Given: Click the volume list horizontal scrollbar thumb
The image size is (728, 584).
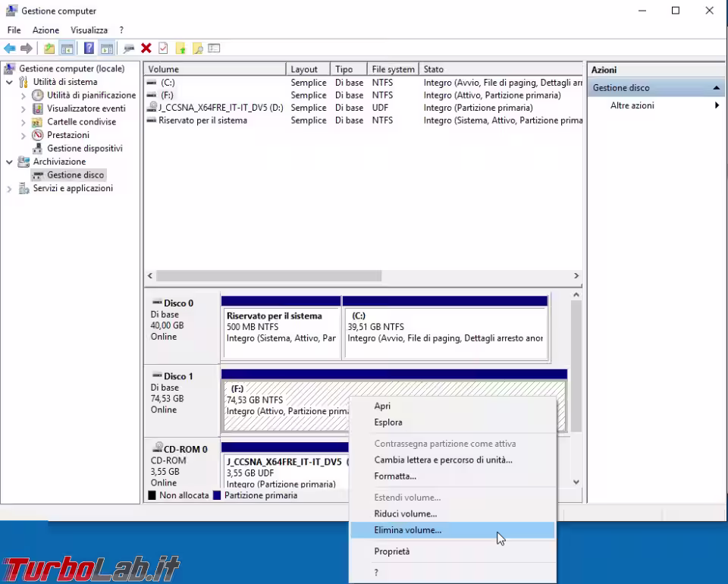Looking at the screenshot, I should [x=268, y=276].
